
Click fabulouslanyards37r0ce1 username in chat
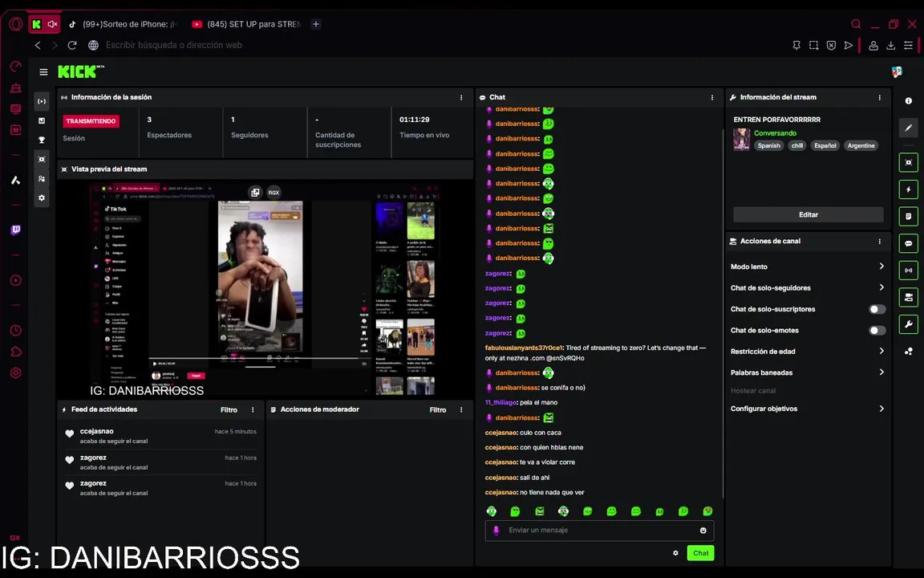tap(524, 348)
